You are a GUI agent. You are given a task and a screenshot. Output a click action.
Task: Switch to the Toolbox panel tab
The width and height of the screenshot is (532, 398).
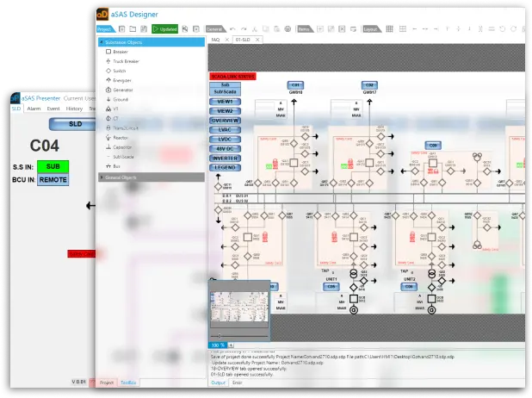128,382
